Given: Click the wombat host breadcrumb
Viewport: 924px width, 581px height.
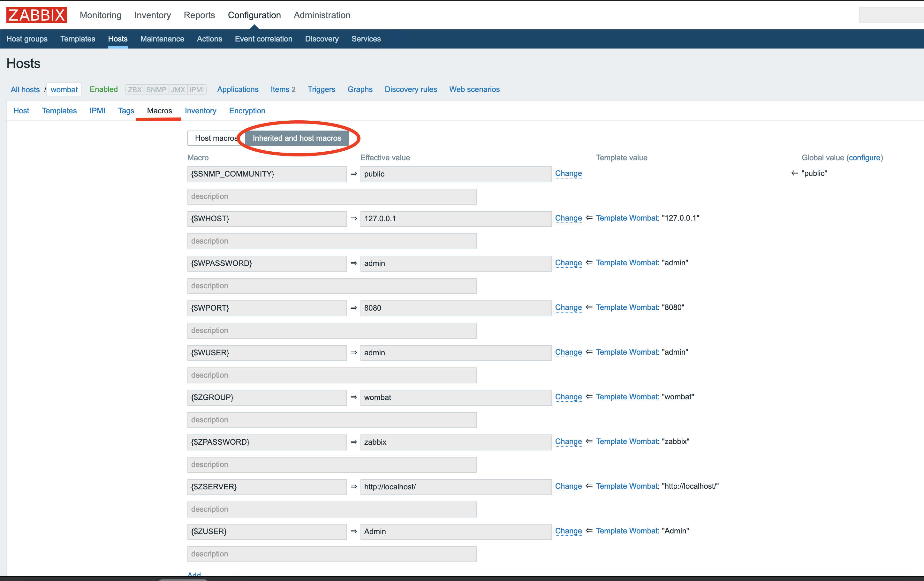Looking at the screenshot, I should pos(64,89).
